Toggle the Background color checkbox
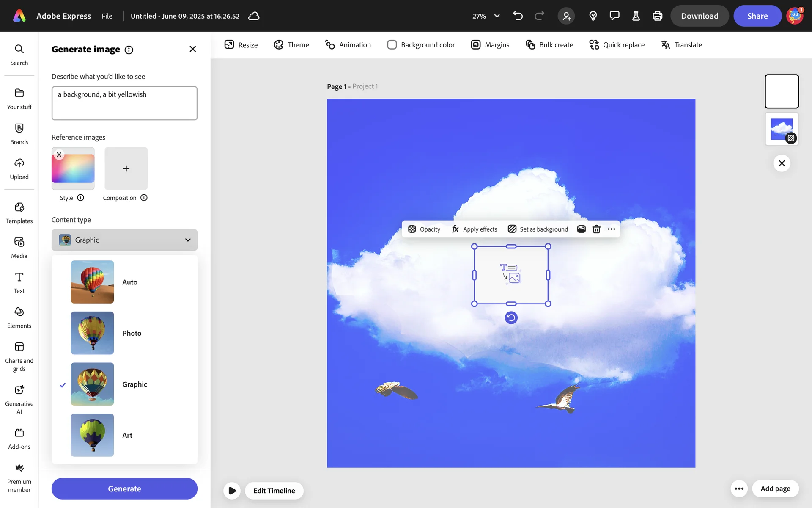The width and height of the screenshot is (812, 508). [392, 45]
